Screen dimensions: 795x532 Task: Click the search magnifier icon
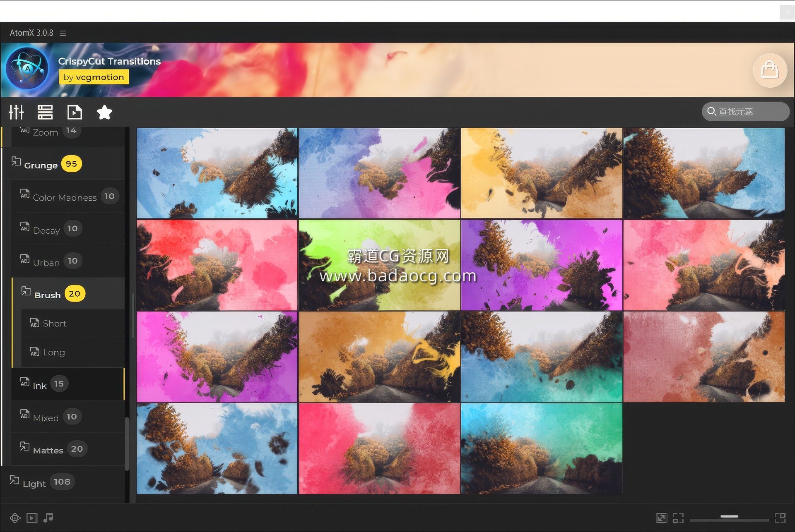point(711,111)
